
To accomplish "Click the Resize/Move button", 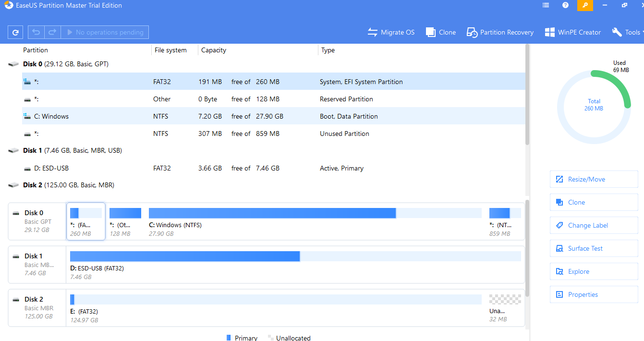I will point(594,179).
